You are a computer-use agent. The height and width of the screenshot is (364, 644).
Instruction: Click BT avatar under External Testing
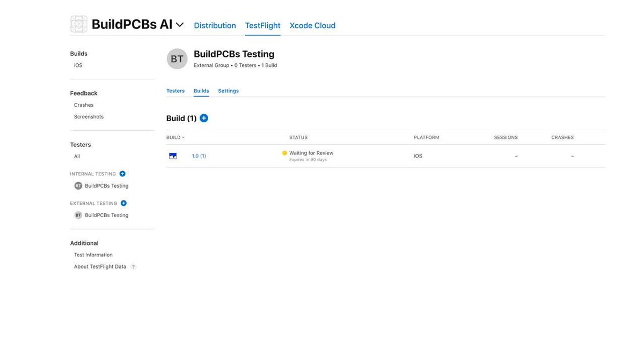[x=78, y=216]
